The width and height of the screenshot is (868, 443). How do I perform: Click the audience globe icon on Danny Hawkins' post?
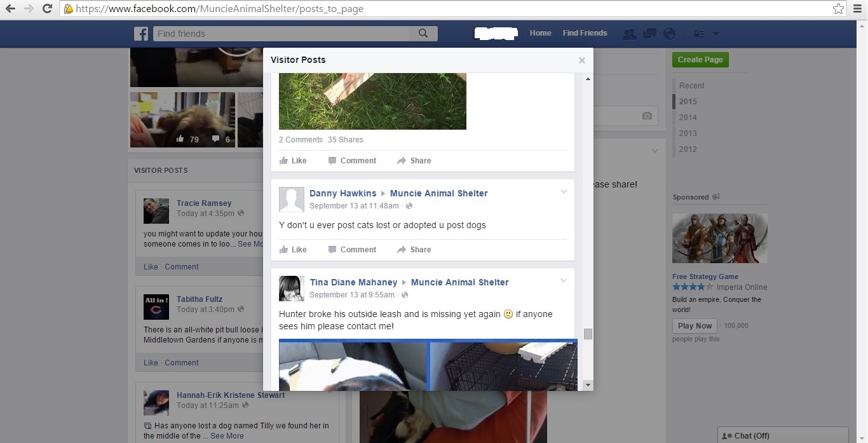[409, 206]
